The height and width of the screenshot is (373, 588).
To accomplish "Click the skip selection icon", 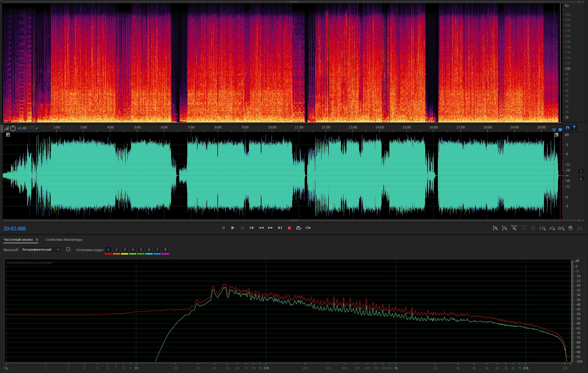I will 308,228.
